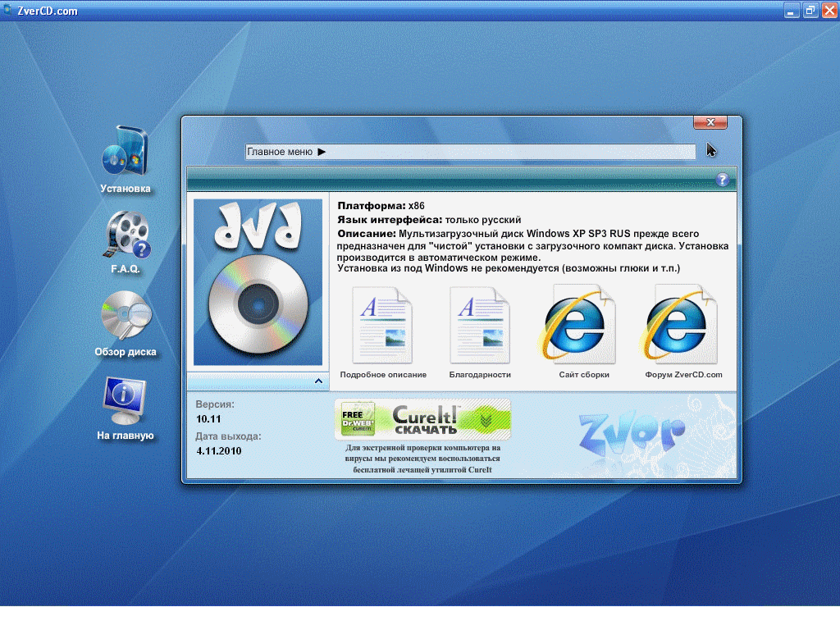Click the green download arrow on CureIt banner
The width and height of the screenshot is (840, 630).
[x=486, y=421]
